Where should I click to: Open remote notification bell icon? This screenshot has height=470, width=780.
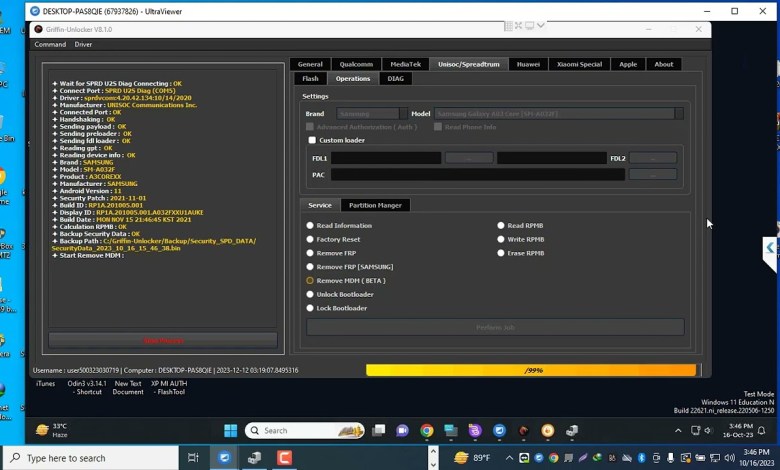coord(761,431)
